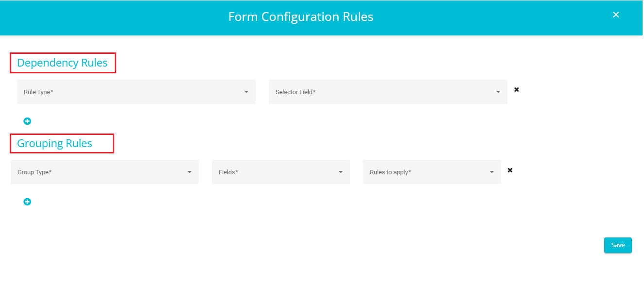
Task: Expand the Fields arrow indicator
Action: point(341,172)
